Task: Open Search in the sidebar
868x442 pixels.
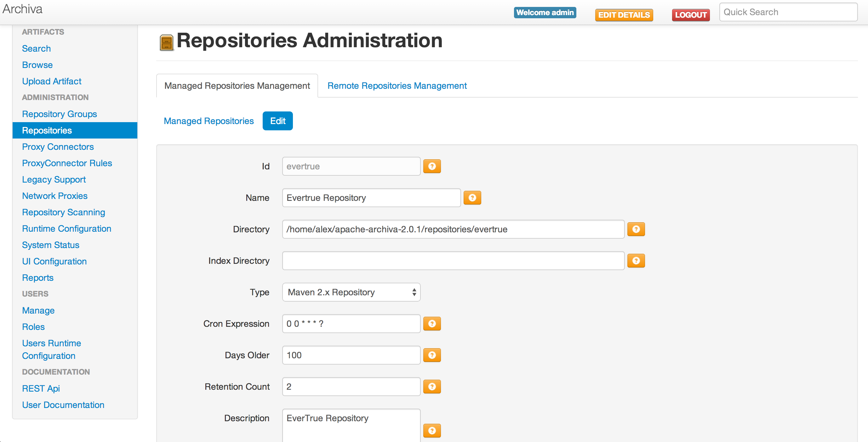Action: [x=37, y=48]
